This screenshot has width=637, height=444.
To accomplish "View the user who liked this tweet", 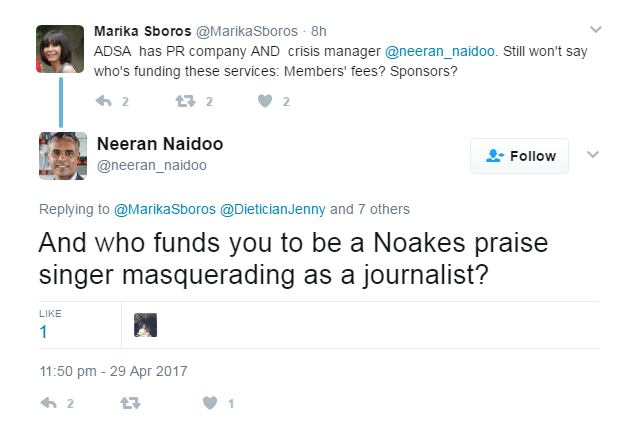I will (145, 325).
